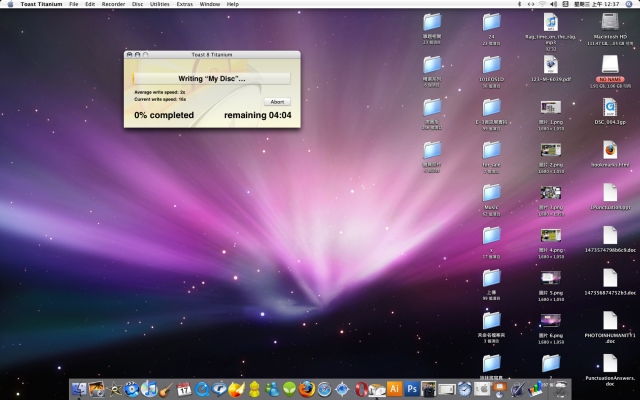The height and width of the screenshot is (400, 640).
Task: Click the Spotlight search icon
Action: pyautogui.click(x=629, y=4)
